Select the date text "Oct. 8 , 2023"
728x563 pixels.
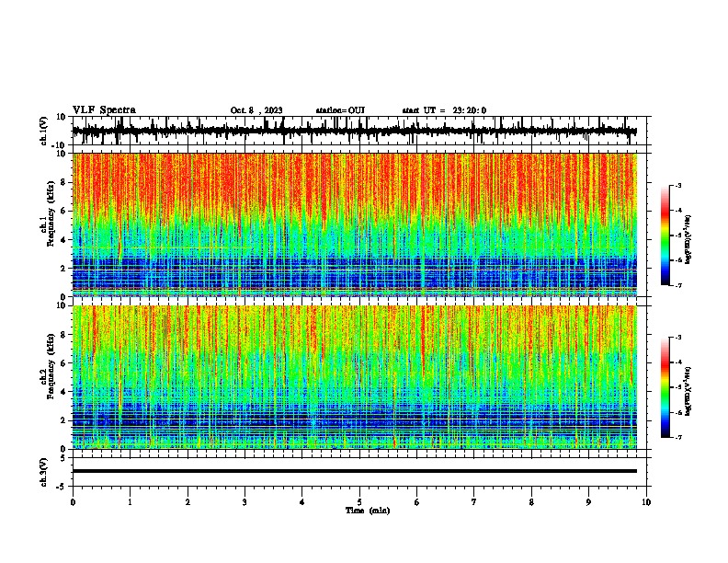256,110
